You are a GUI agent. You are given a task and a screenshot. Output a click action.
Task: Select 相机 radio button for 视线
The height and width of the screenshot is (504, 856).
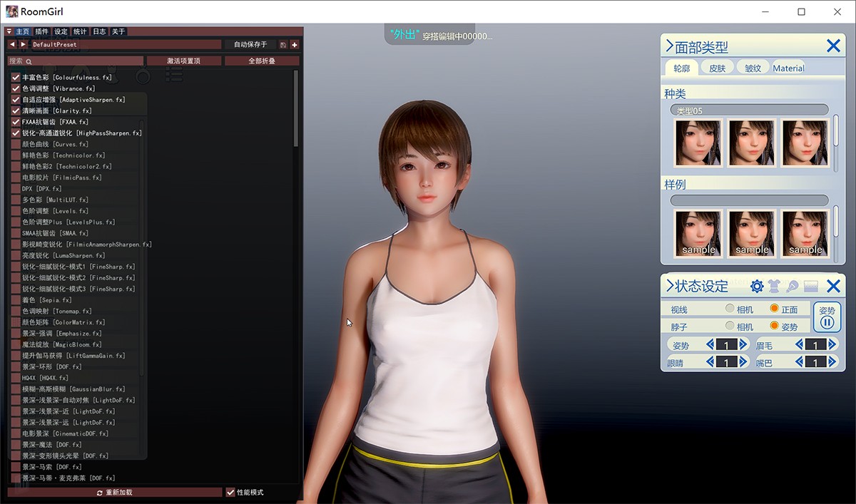click(x=730, y=309)
